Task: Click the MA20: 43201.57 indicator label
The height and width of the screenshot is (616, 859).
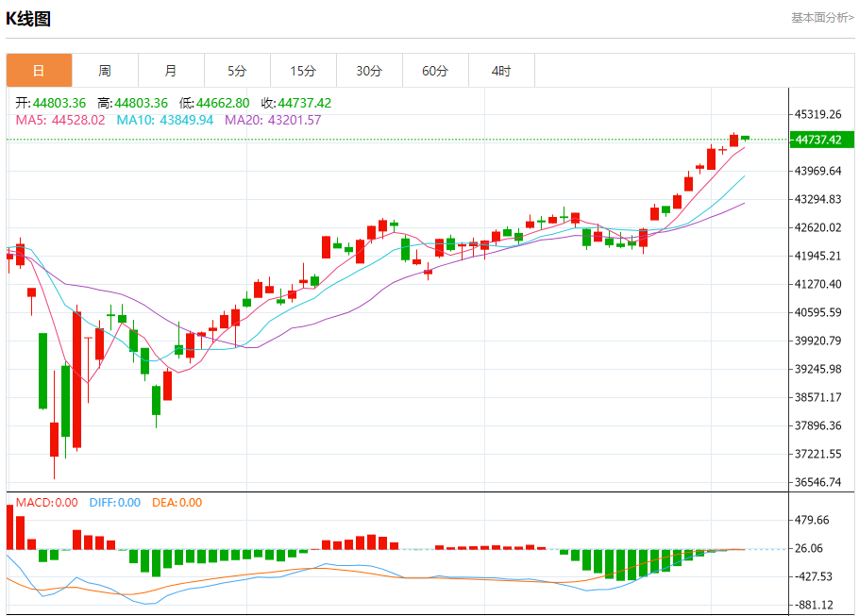Action: [x=273, y=120]
